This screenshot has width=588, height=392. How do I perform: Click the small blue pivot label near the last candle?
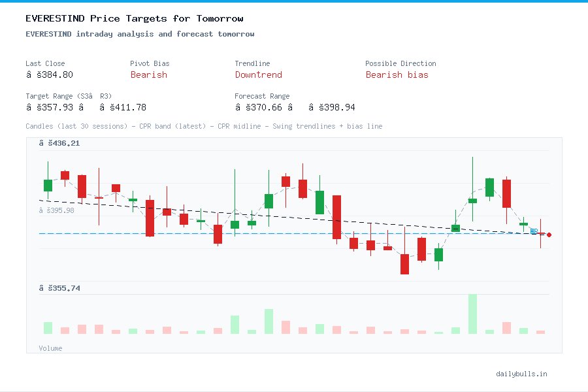point(534,231)
